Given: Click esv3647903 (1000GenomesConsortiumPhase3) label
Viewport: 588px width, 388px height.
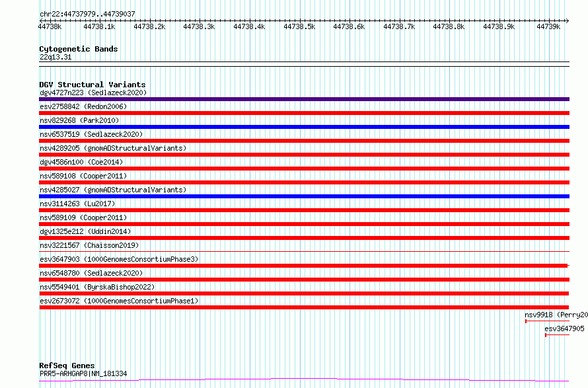Looking at the screenshot, I should (x=119, y=259).
